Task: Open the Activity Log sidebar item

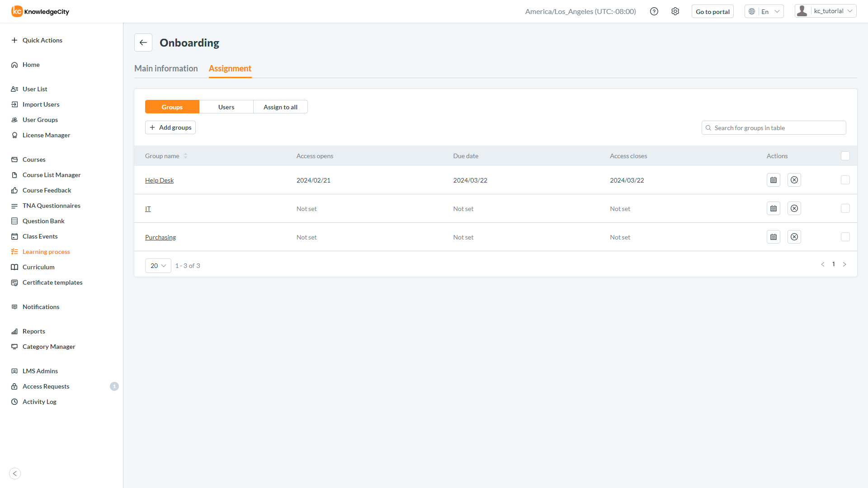Action: click(x=39, y=402)
